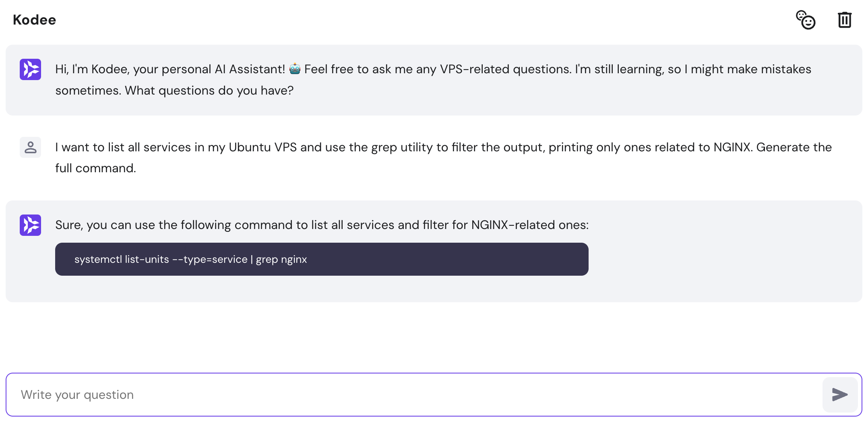
Task: Click 'What questions do you have?' text
Action: [209, 90]
